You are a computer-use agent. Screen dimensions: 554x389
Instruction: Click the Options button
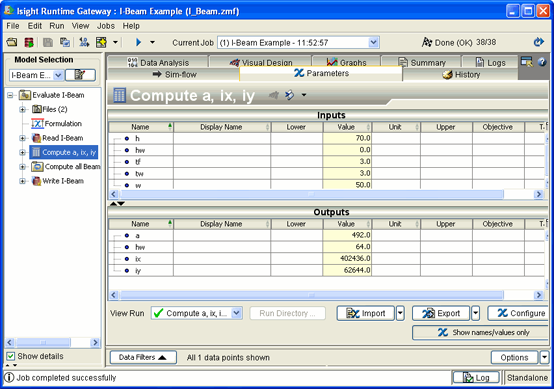514,357
